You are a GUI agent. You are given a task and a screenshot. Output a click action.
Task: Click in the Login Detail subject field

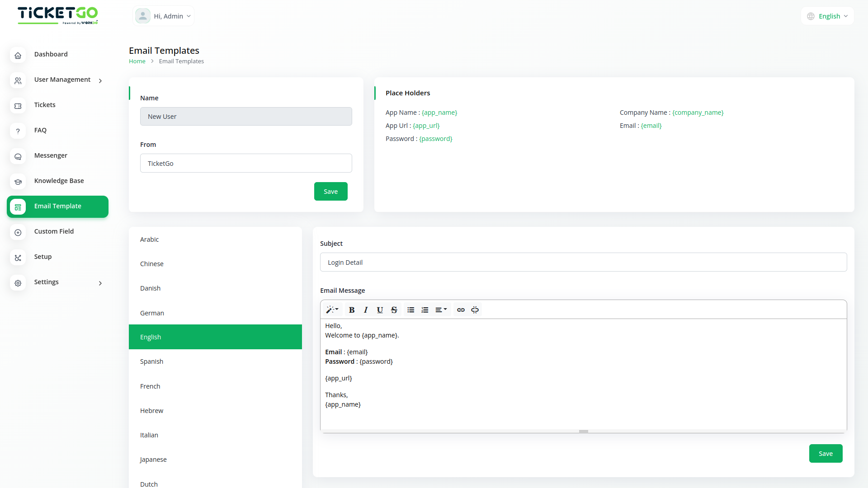point(583,262)
